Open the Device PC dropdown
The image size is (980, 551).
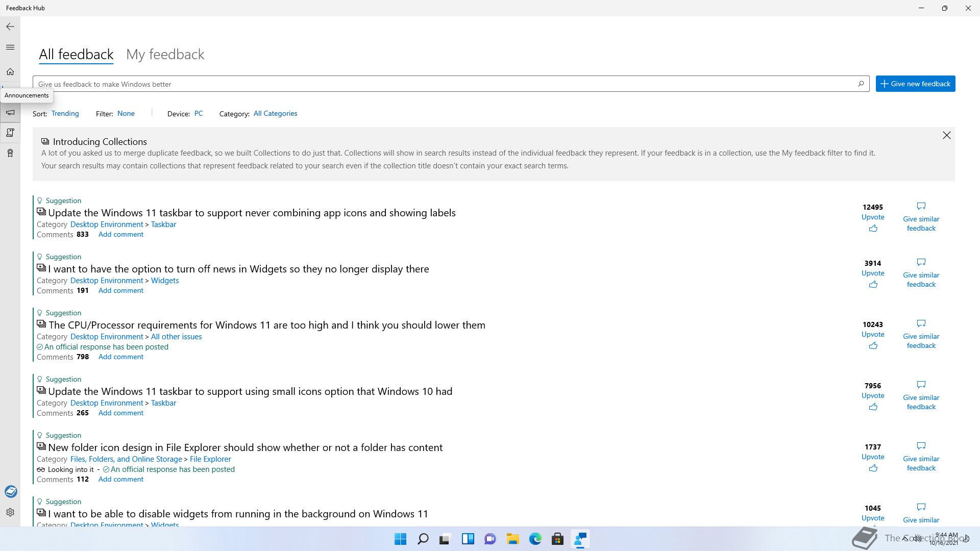click(199, 113)
